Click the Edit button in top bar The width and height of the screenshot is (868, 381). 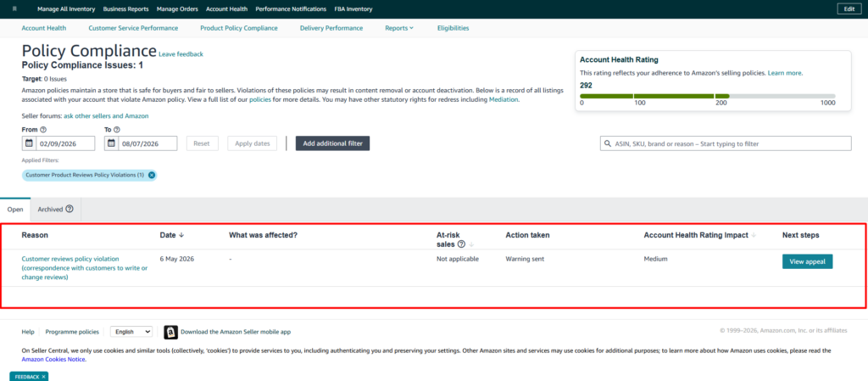849,8
